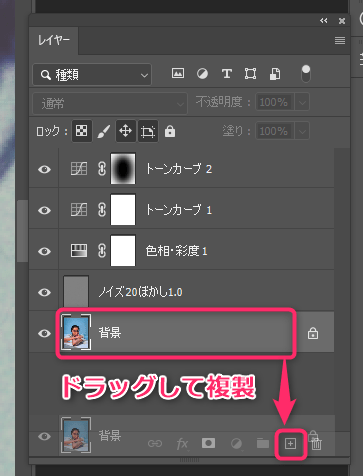Open the 通常 blend mode dropdown
This screenshot has height=476, width=363.
click(110, 104)
